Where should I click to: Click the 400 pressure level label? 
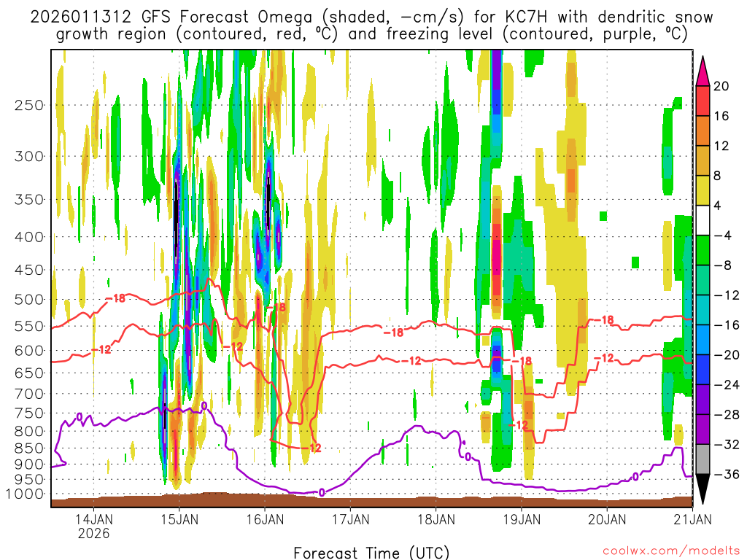click(x=29, y=237)
